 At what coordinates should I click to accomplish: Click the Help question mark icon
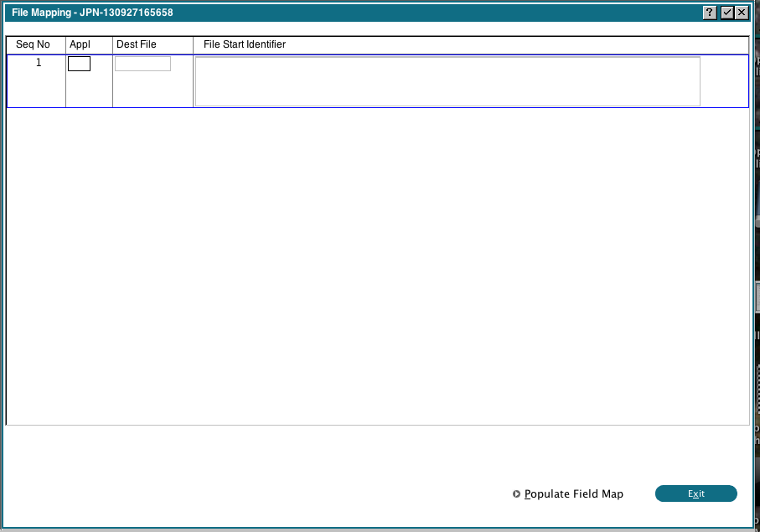(709, 13)
